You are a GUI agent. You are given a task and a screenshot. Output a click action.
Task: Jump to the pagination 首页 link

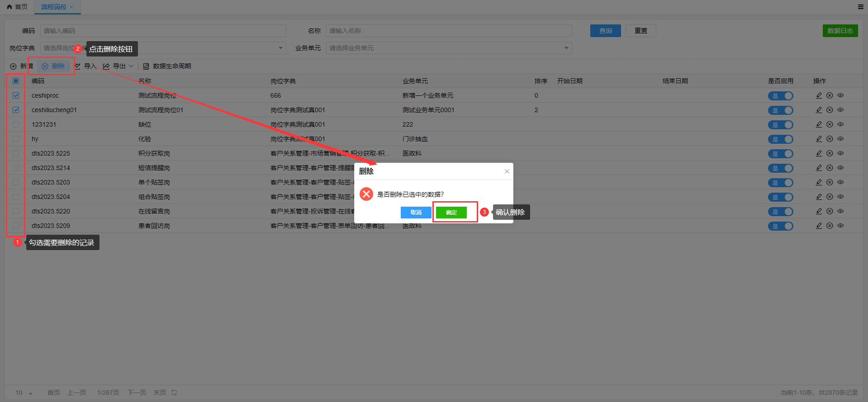[54, 393]
